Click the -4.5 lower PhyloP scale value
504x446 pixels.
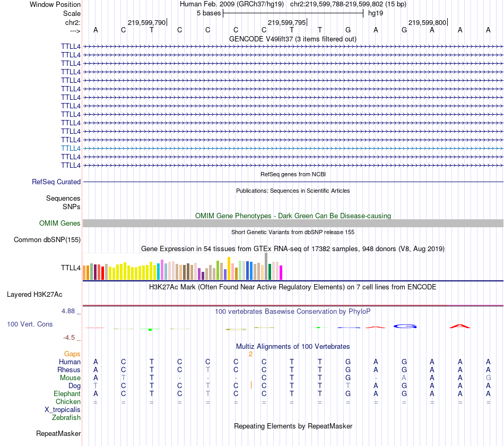click(69, 338)
